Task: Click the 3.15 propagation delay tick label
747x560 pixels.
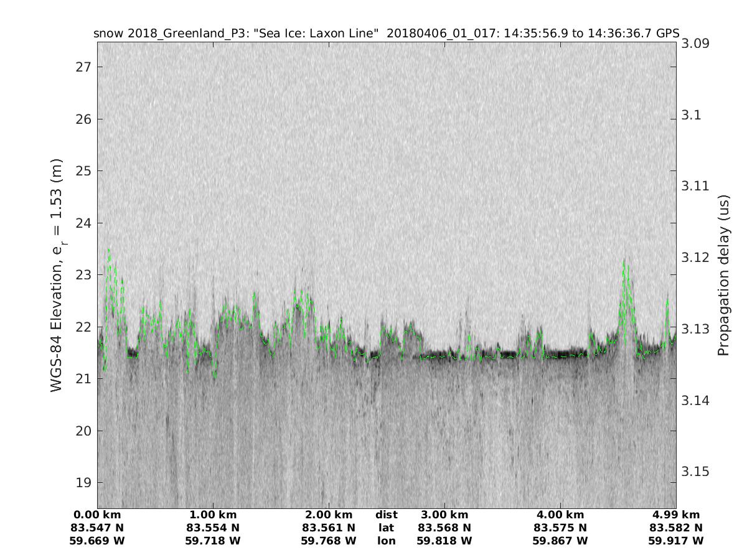Action: [696, 471]
